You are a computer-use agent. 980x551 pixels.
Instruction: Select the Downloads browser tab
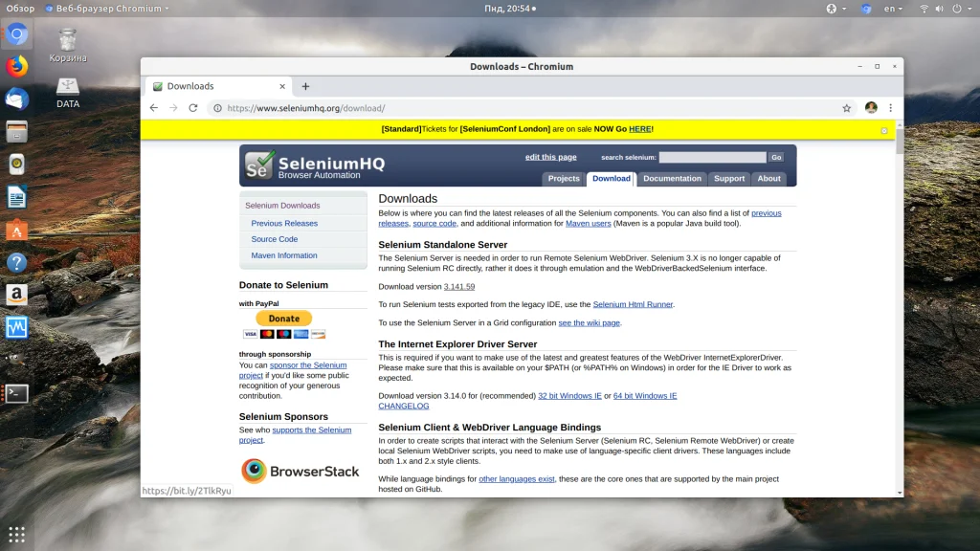219,86
